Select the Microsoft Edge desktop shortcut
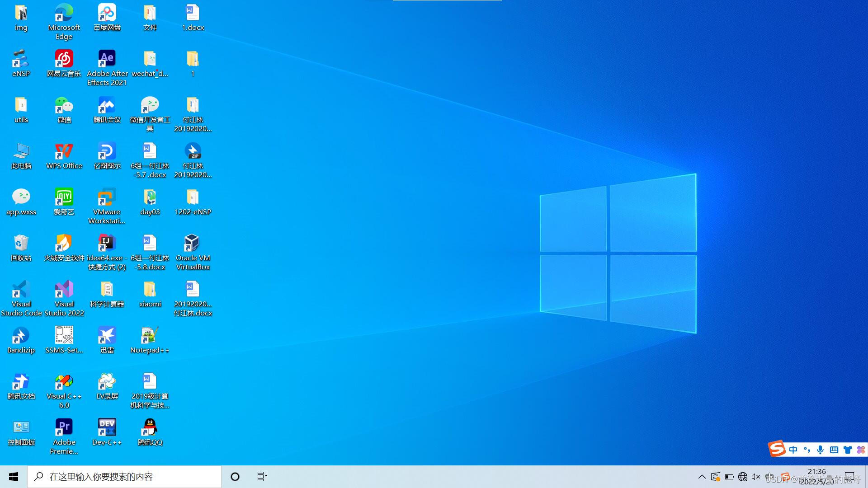868x488 pixels. (64, 13)
